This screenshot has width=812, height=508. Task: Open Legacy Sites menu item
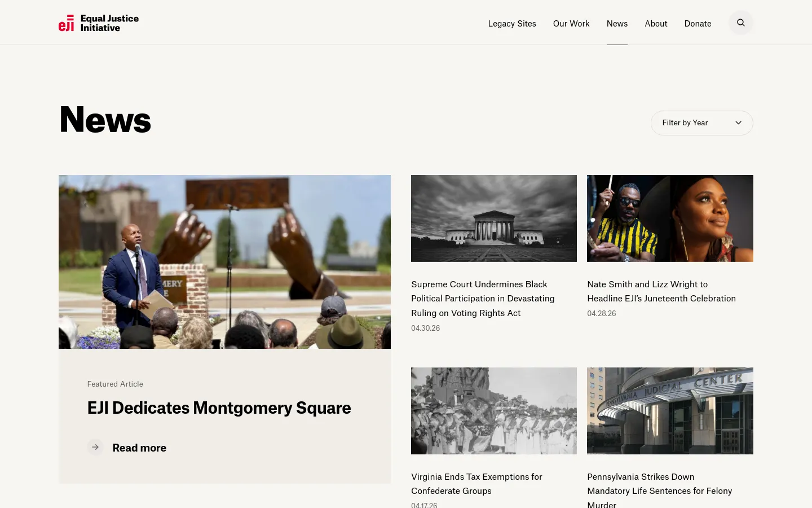pyautogui.click(x=512, y=24)
